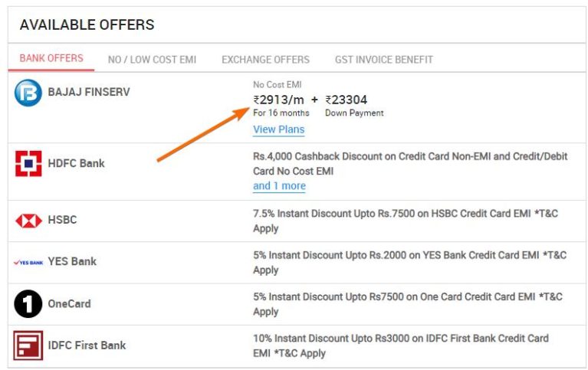Click the ₹2913/m EMI amount
Screen dimensions: 588x370
(279, 100)
